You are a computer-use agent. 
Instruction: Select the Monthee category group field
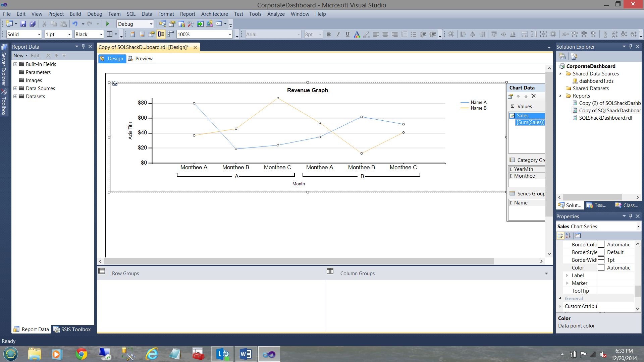pyautogui.click(x=524, y=176)
